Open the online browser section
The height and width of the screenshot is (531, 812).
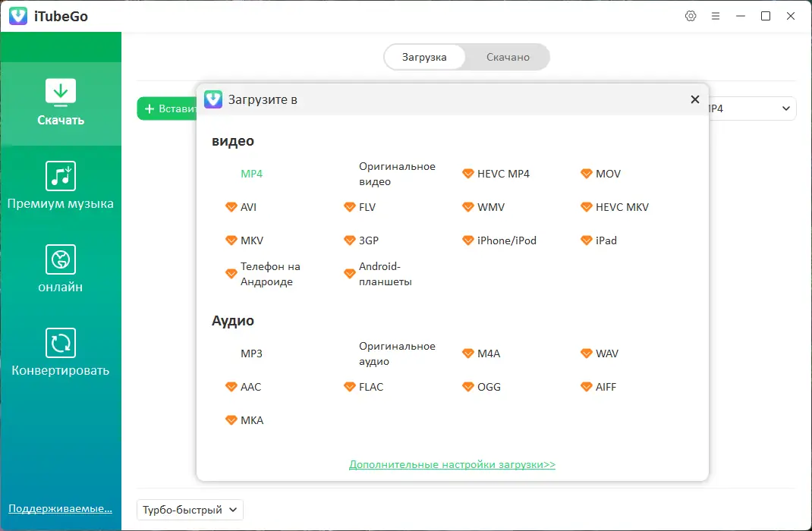point(61,269)
